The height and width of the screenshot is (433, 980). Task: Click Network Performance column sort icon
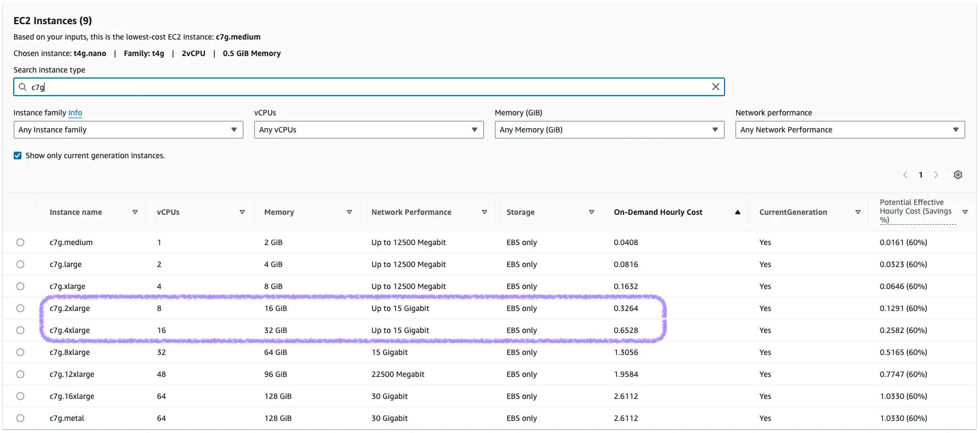coord(484,212)
